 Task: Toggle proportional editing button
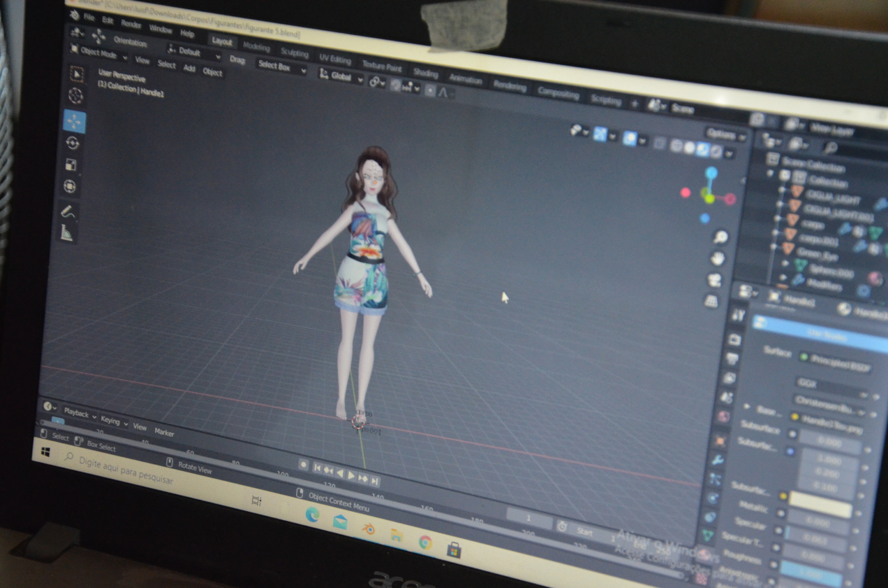point(430,91)
